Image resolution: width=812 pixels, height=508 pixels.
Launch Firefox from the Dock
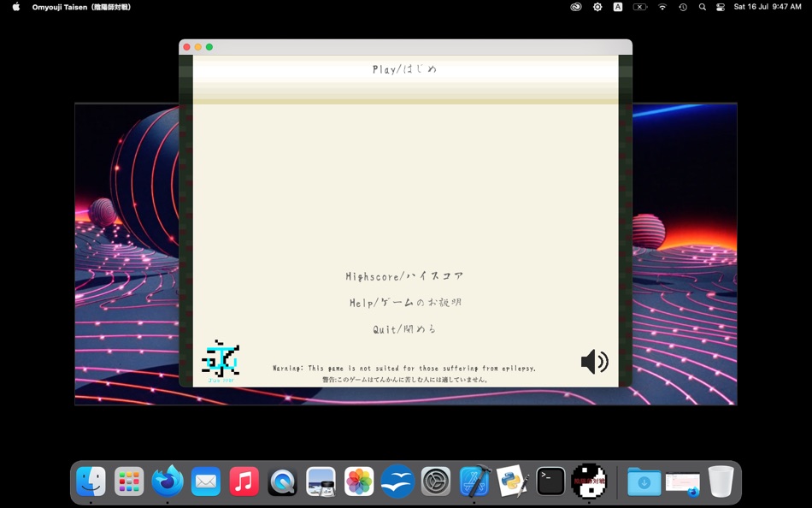(x=168, y=481)
